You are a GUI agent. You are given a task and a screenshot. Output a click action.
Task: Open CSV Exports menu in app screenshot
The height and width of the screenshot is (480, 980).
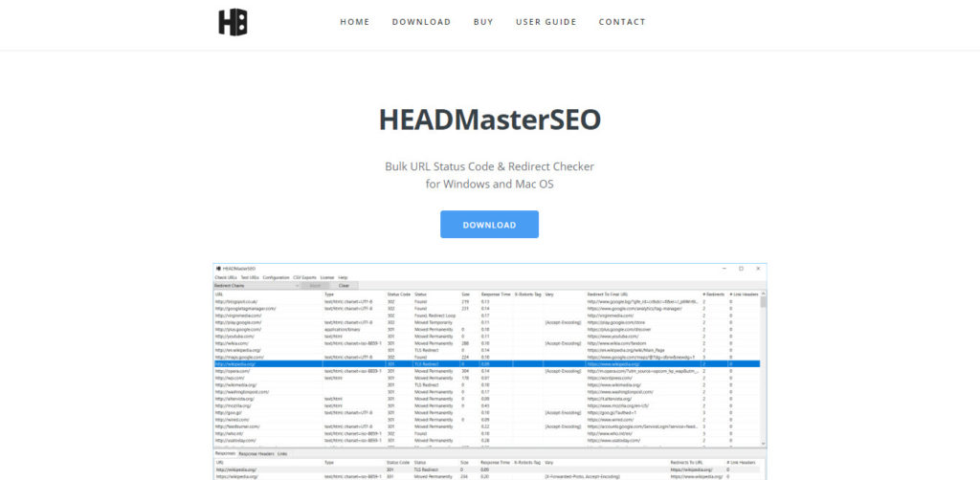304,277
